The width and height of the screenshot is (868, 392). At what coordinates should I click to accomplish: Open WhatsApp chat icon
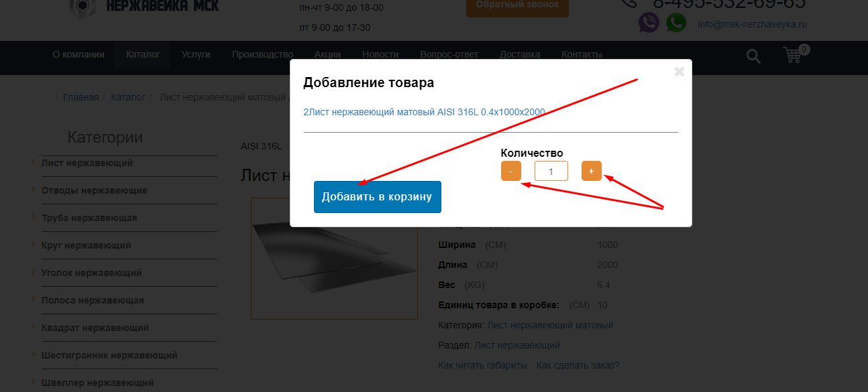coord(676,23)
